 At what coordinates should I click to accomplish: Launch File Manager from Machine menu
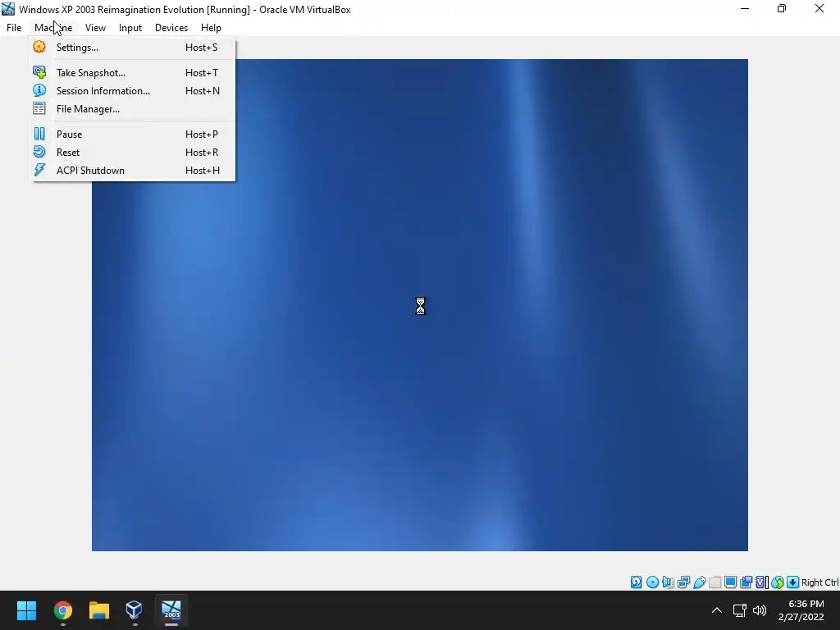(134, 109)
